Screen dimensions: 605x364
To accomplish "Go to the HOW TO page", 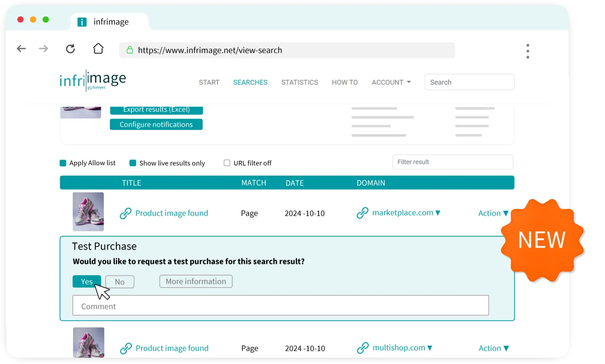I will coord(345,82).
